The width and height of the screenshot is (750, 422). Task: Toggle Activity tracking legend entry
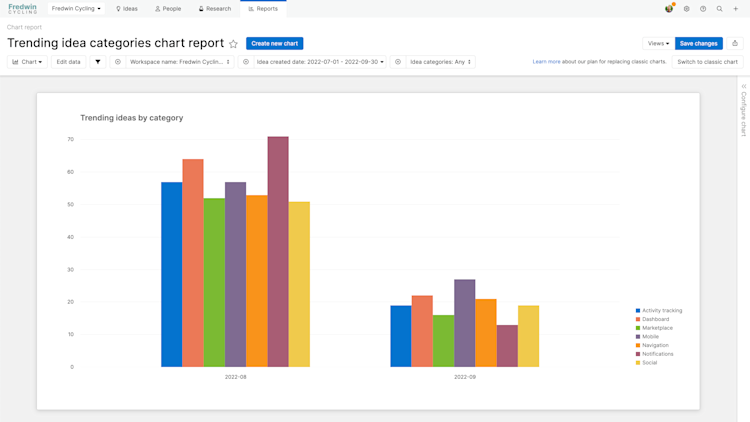[x=659, y=311]
